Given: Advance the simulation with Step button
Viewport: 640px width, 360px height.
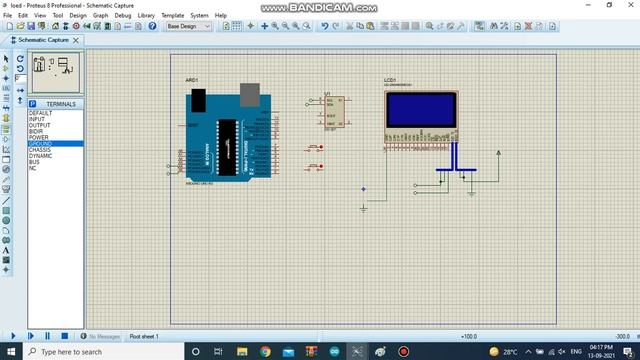Looking at the screenshot, I should (x=31, y=336).
